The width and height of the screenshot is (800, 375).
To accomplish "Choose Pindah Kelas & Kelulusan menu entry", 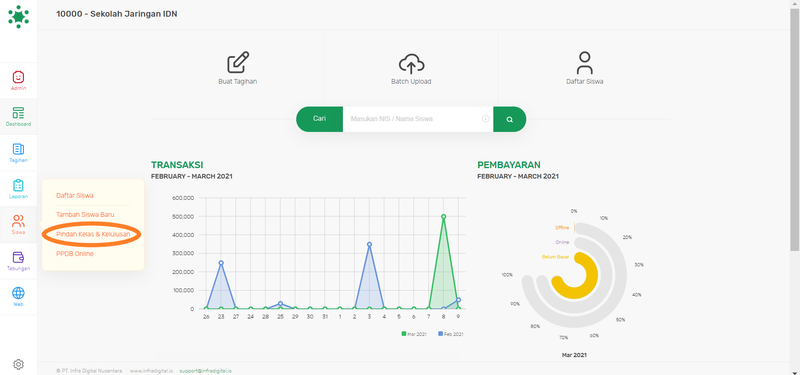I will (93, 234).
